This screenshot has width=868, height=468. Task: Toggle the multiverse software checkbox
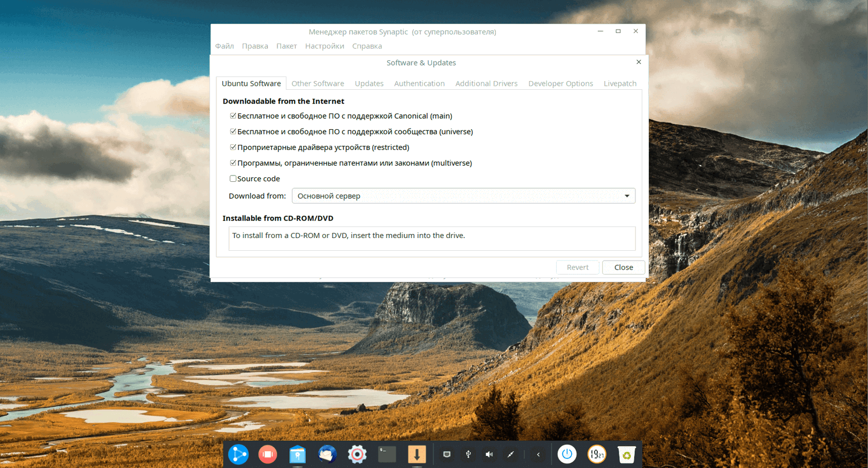coord(233,163)
